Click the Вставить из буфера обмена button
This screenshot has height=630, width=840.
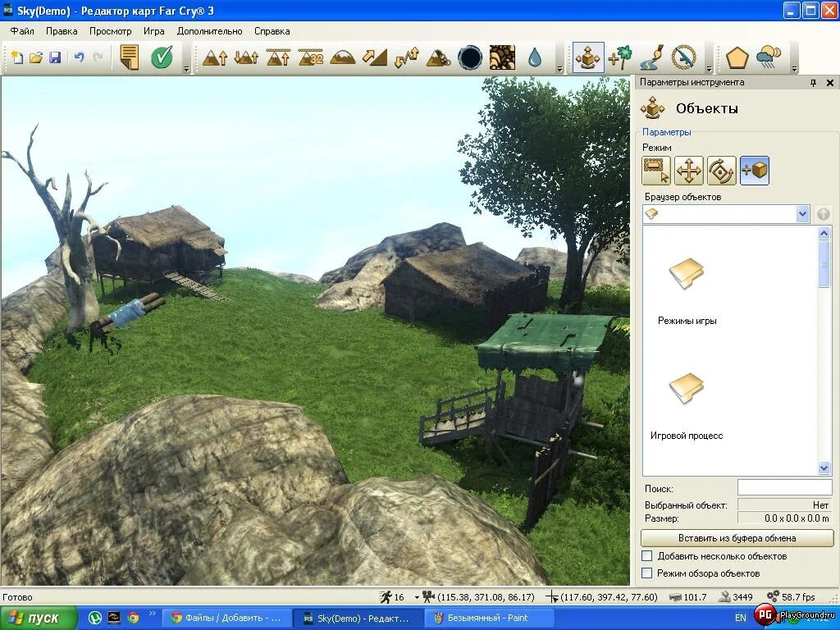(x=737, y=538)
